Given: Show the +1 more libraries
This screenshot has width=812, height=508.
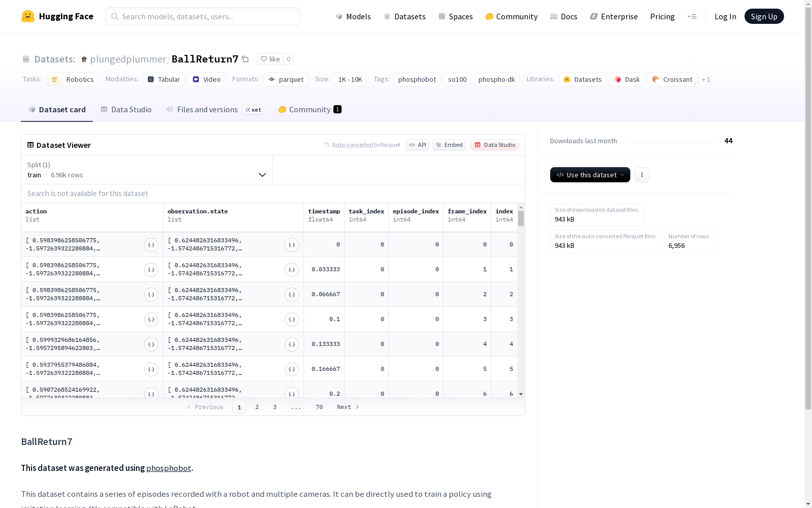Looking at the screenshot, I should (x=706, y=79).
